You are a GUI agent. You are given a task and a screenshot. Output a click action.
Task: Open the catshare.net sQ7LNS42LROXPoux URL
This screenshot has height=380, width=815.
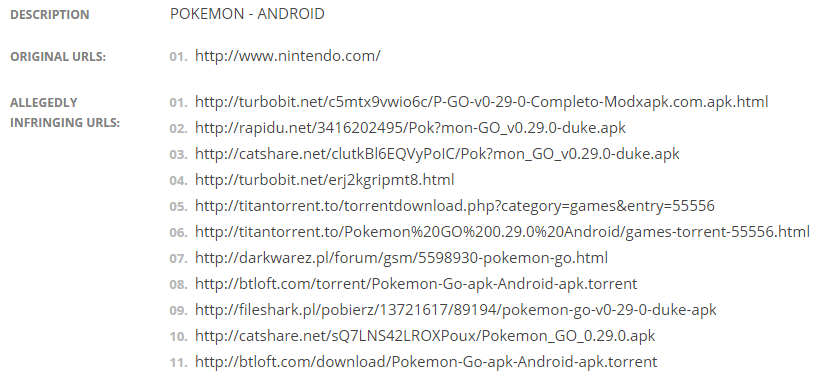425,336
